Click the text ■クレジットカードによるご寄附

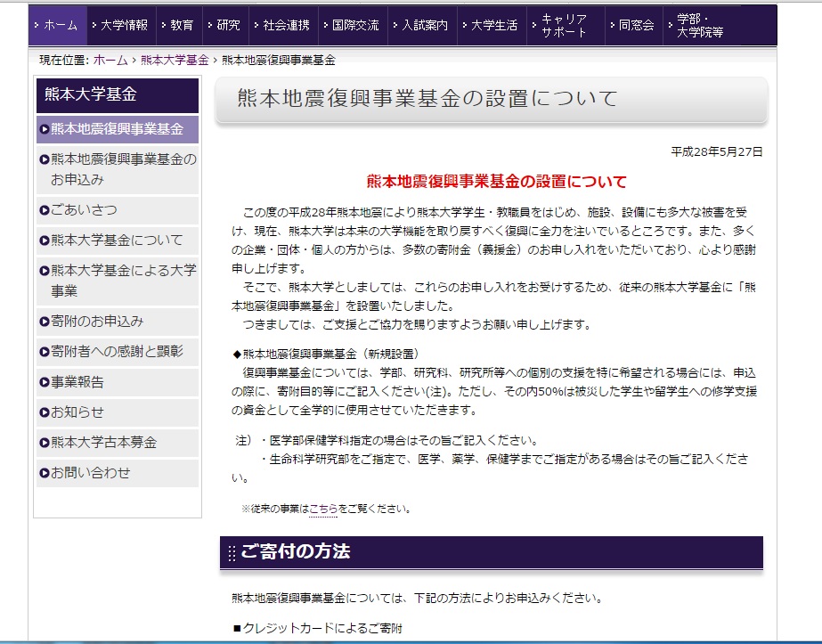pos(317,628)
